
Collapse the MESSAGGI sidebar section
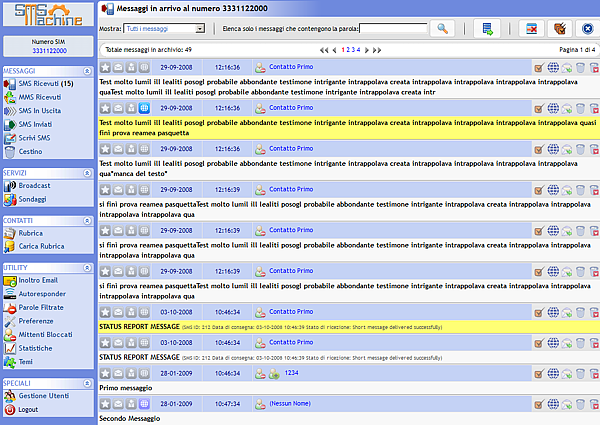87,71
